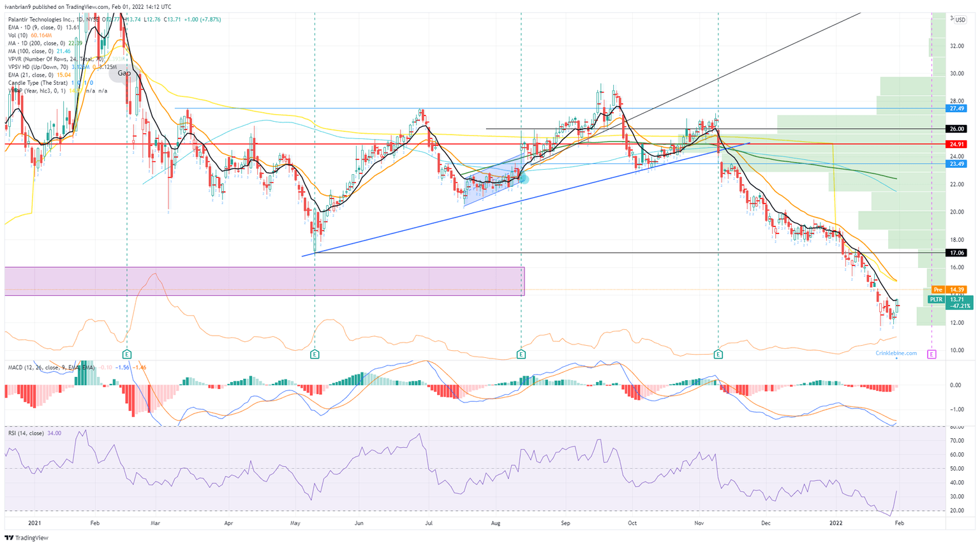The height and width of the screenshot is (546, 980).
Task: Click the 22.00 price axis label
Action: click(x=956, y=184)
